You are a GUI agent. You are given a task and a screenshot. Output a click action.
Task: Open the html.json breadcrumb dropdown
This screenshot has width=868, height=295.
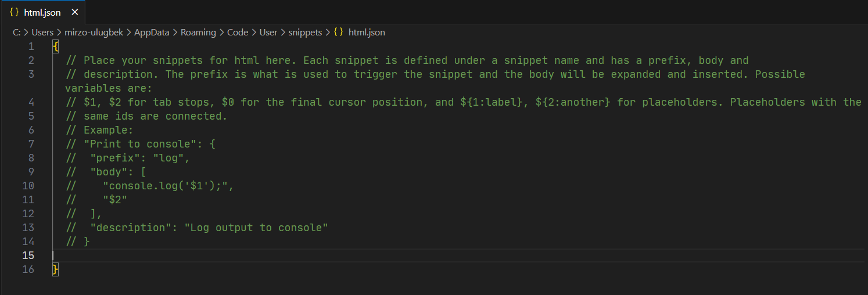tap(367, 33)
